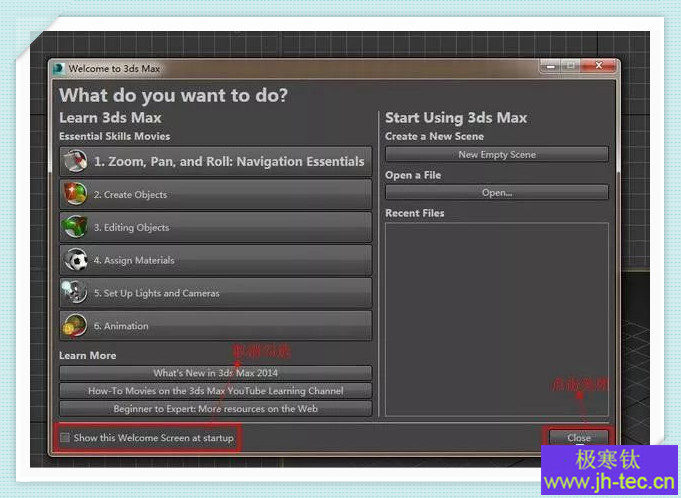Click the disabled maximize button in title bar

[572, 66]
